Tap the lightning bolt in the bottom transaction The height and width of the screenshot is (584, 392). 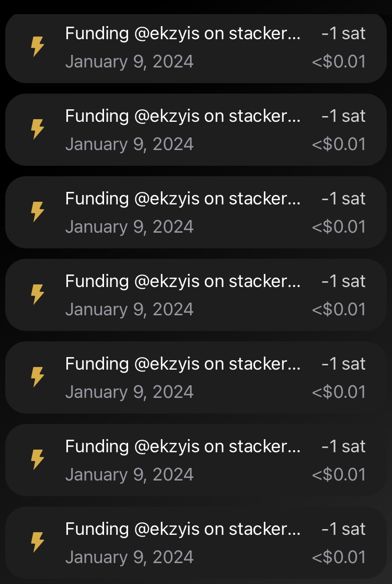click(37, 542)
